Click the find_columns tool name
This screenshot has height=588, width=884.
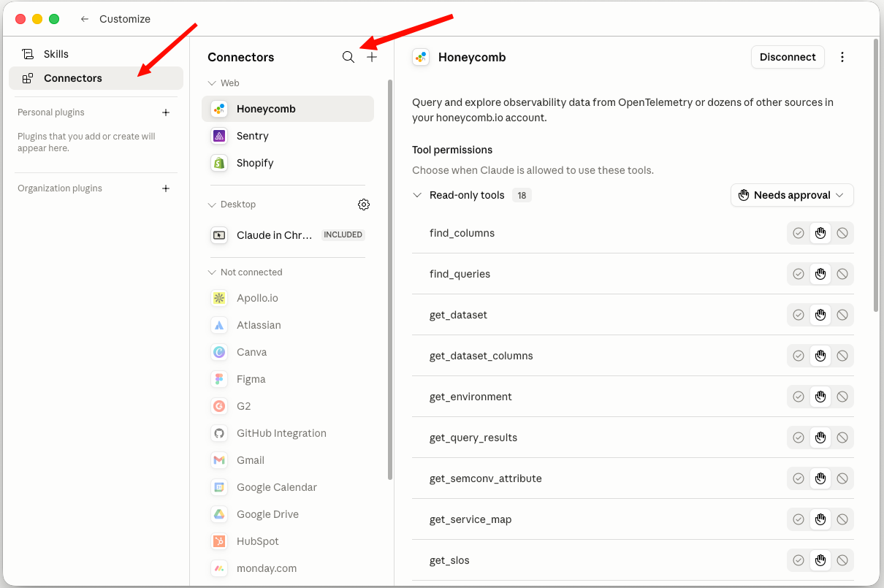coord(462,233)
